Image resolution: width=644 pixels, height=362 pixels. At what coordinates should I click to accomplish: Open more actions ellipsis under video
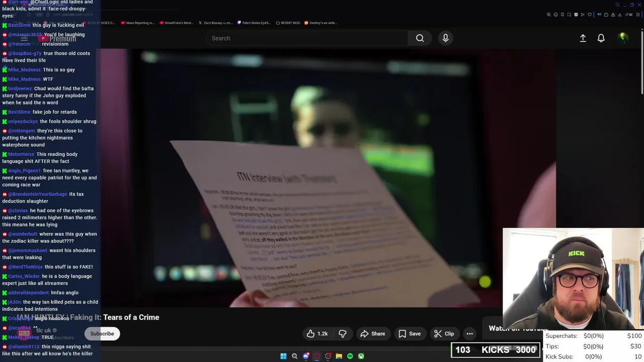(x=469, y=334)
